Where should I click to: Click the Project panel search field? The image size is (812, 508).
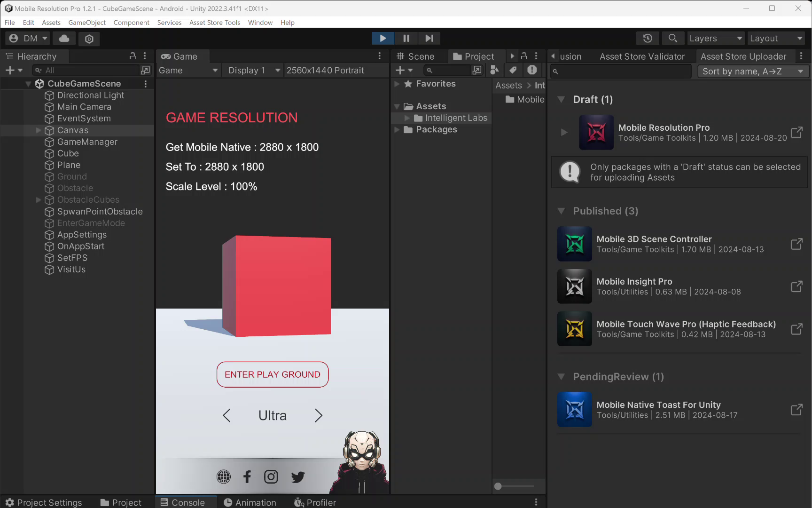447,70
